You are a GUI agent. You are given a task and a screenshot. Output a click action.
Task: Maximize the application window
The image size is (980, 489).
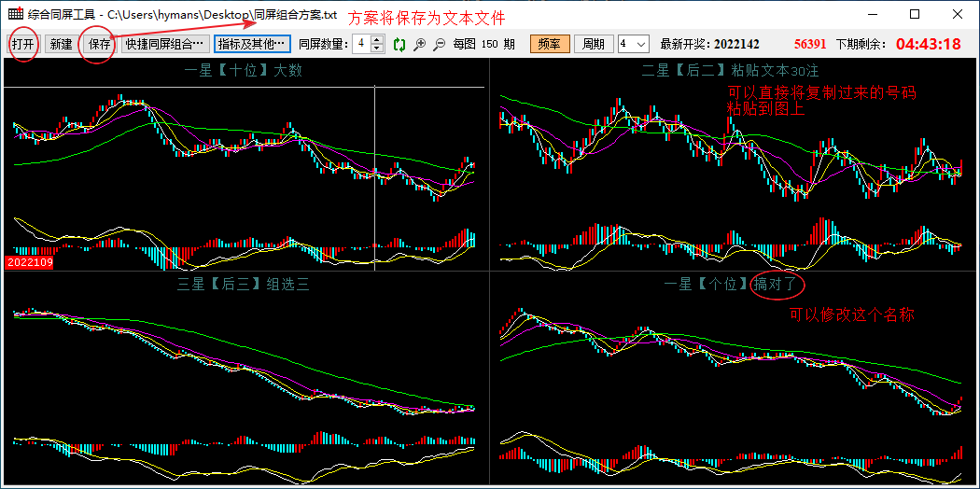pos(915,14)
